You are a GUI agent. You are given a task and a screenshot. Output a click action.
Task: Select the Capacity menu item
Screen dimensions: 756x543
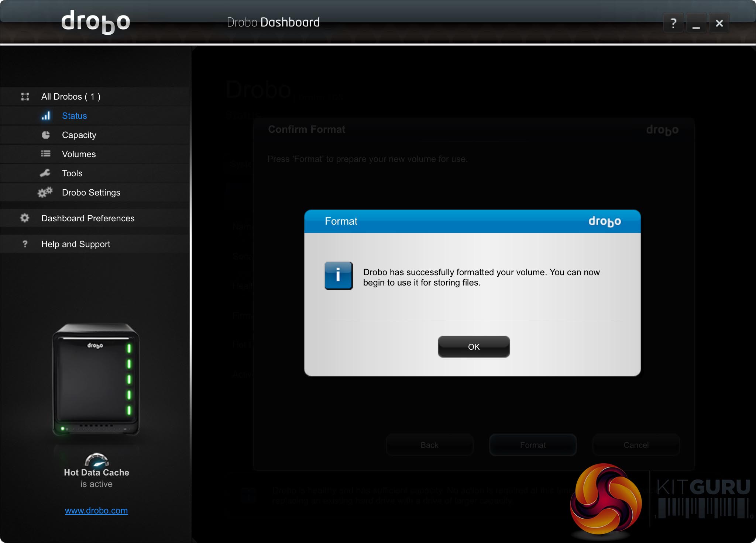point(79,135)
